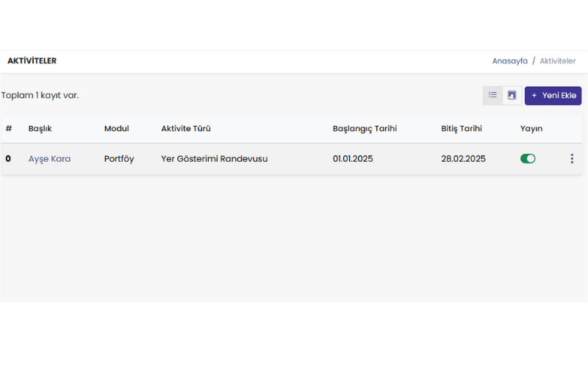Switch to the list view icon
The image size is (588, 368).
[492, 95]
